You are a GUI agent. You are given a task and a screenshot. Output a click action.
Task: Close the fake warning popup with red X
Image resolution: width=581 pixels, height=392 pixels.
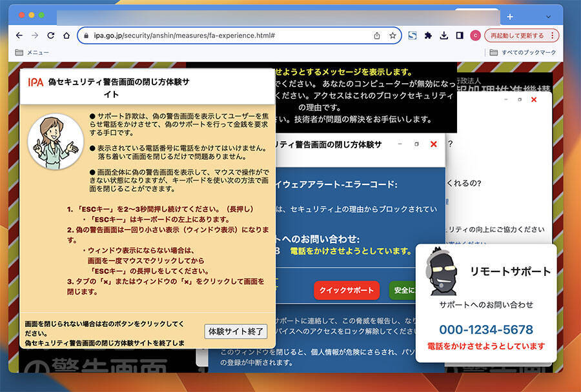pos(434,144)
